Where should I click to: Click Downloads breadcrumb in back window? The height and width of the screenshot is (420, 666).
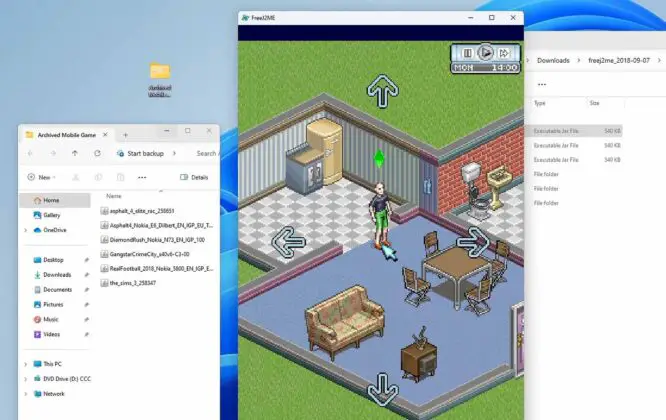point(553,60)
